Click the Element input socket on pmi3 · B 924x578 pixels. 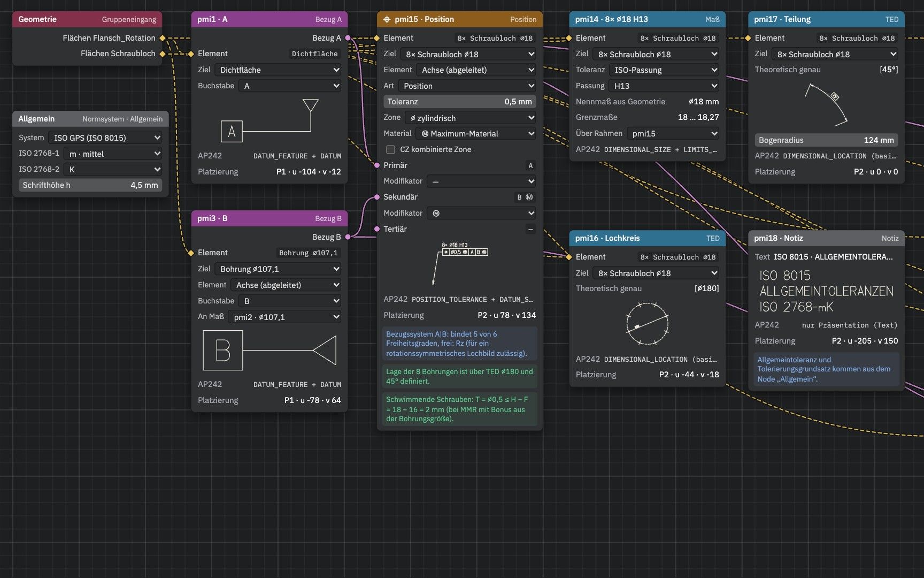(191, 253)
